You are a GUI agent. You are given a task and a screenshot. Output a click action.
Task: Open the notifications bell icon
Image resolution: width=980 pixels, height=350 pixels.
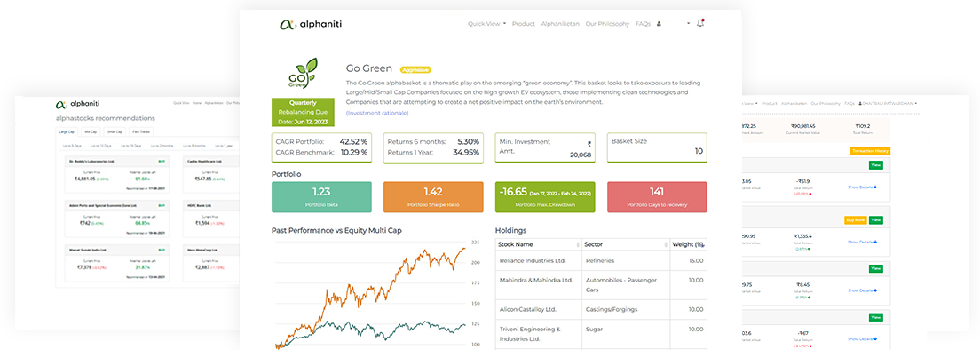tap(700, 24)
